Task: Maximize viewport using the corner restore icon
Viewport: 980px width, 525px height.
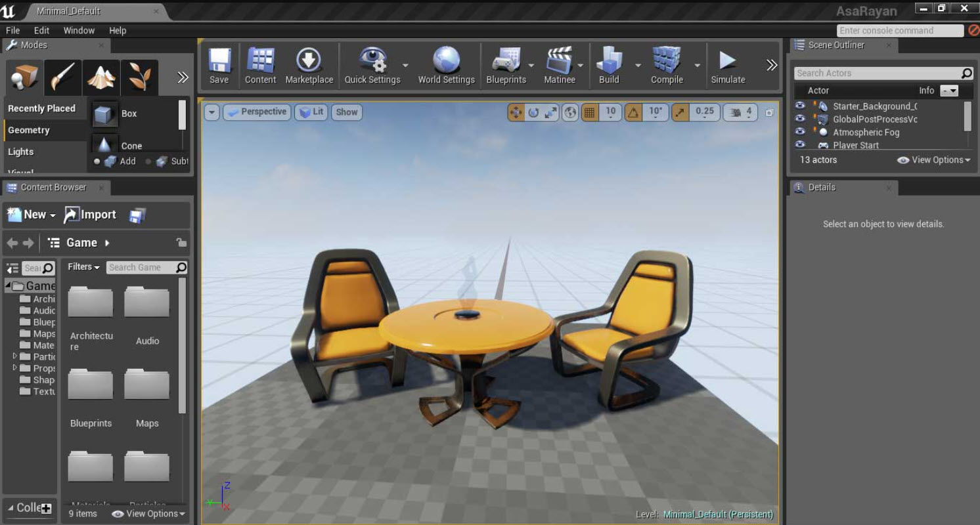Action: click(769, 113)
